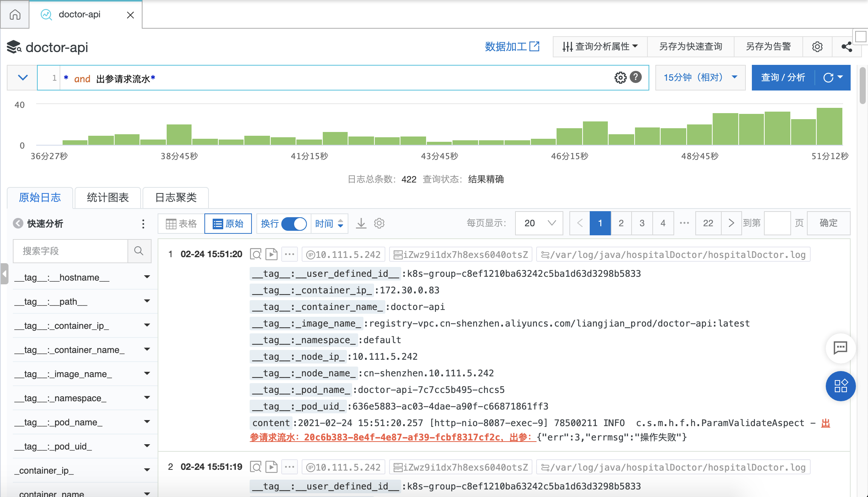Click the query help question mark icon
The image size is (868, 497).
[x=636, y=77]
